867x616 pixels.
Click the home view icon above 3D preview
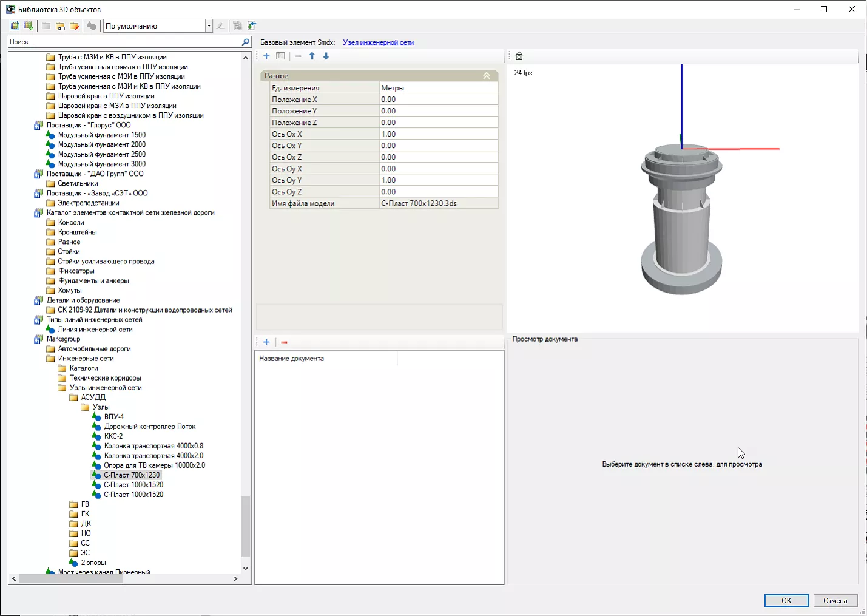click(519, 56)
